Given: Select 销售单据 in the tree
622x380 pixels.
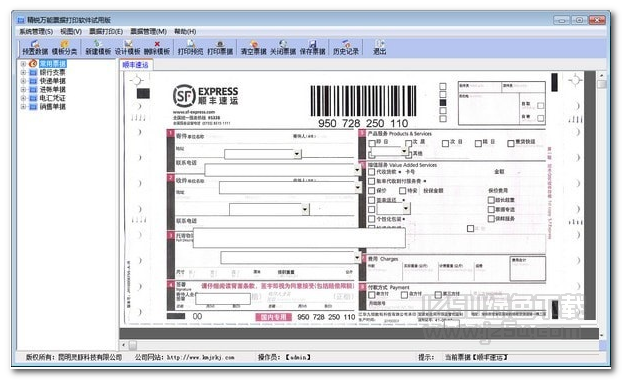Looking at the screenshot, I should (52, 107).
